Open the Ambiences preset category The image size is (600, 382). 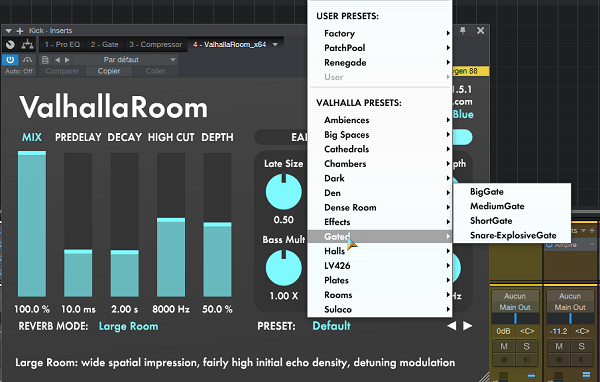click(380, 120)
